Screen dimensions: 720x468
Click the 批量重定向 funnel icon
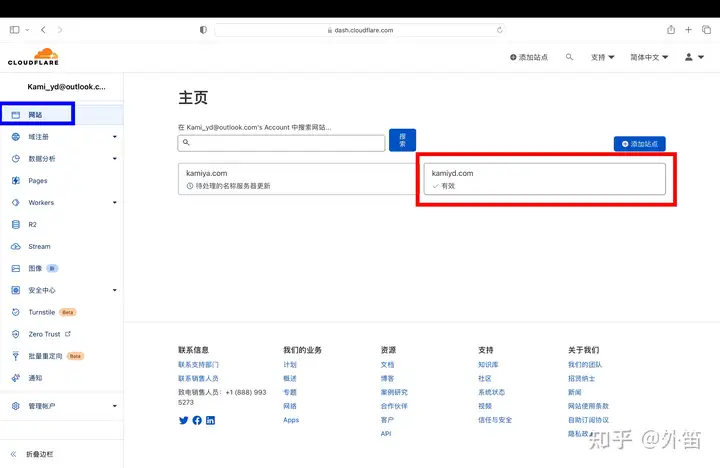point(16,356)
